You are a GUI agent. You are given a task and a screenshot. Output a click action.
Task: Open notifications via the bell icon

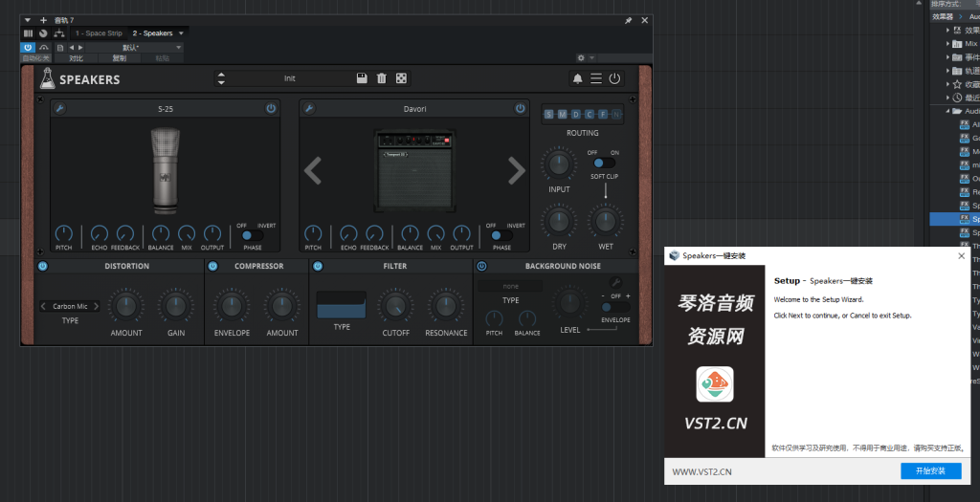(x=578, y=78)
